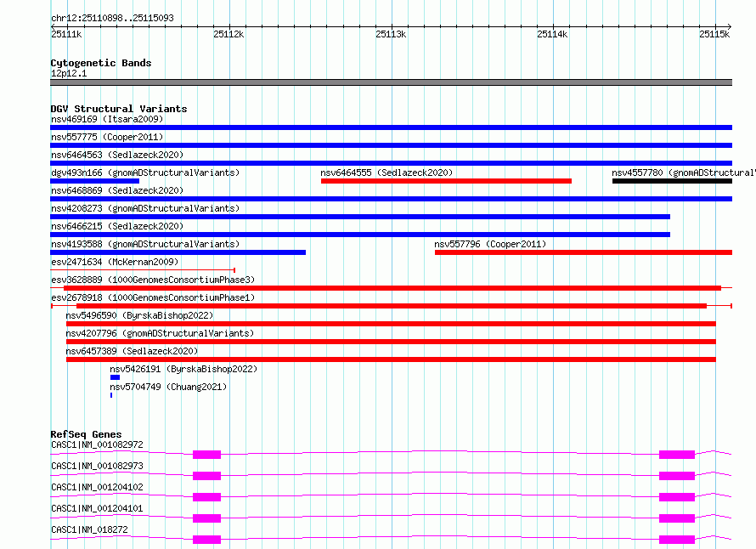Click the nsv4208273 (gnomADStructuralVariants) label
Image resolution: width=756 pixels, height=549 pixels.
145,208
